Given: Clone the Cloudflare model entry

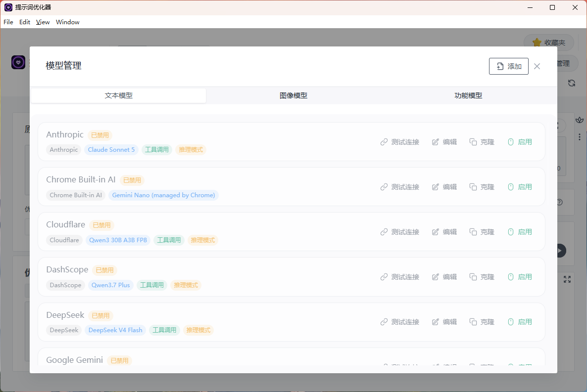Looking at the screenshot, I should (x=482, y=232).
